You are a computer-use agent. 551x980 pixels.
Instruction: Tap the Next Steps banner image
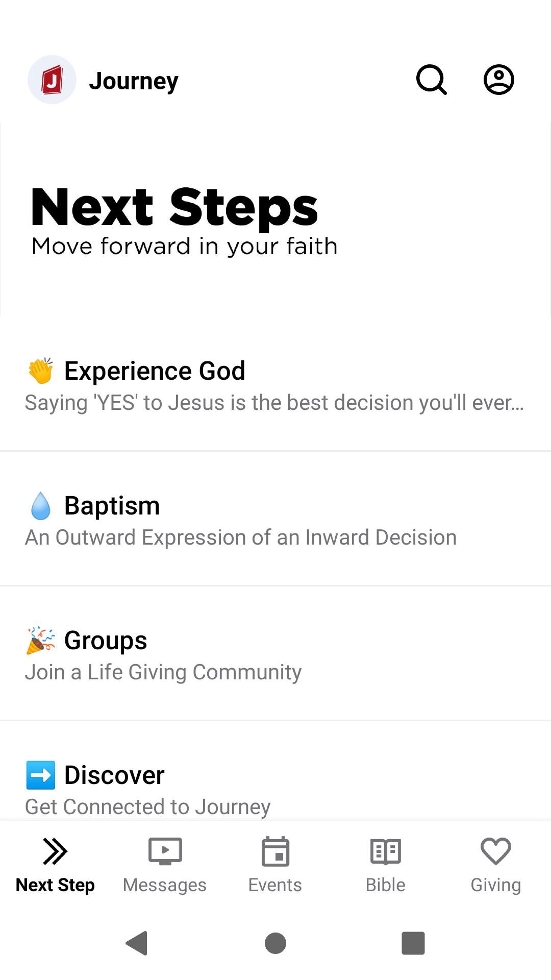tap(275, 219)
